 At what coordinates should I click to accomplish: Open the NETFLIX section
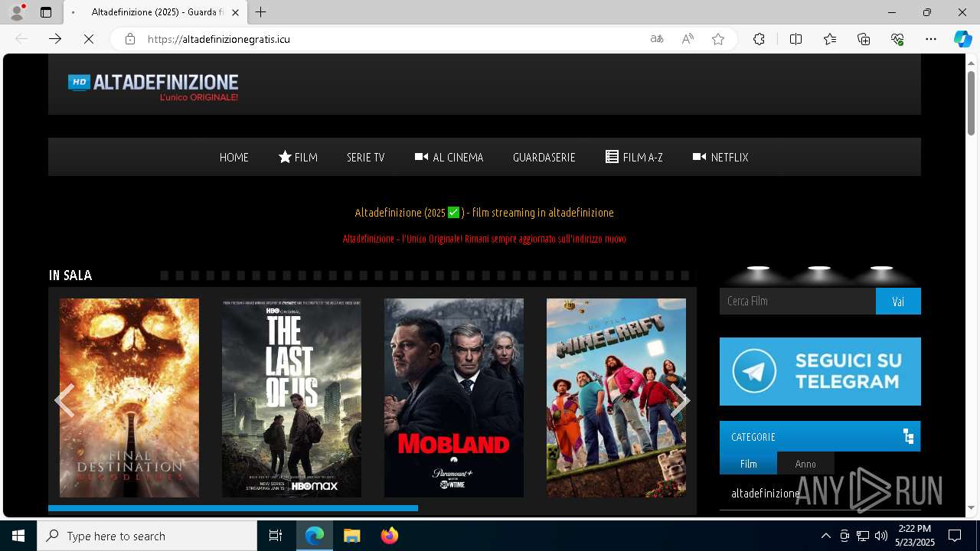(x=720, y=157)
